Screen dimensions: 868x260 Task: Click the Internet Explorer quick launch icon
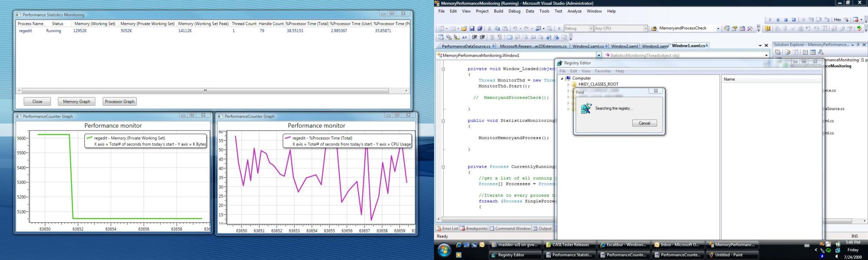click(x=459, y=245)
